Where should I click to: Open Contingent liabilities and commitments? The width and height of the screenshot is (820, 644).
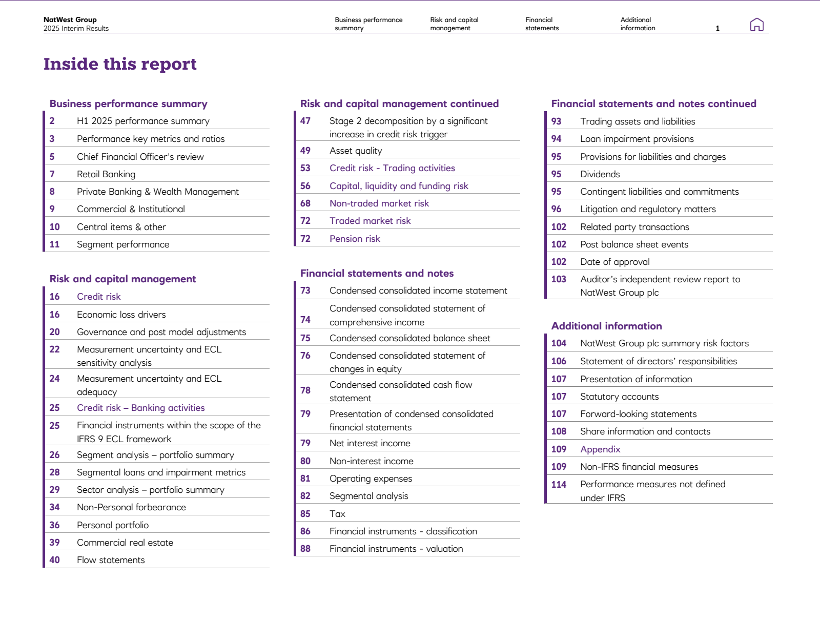coord(660,192)
